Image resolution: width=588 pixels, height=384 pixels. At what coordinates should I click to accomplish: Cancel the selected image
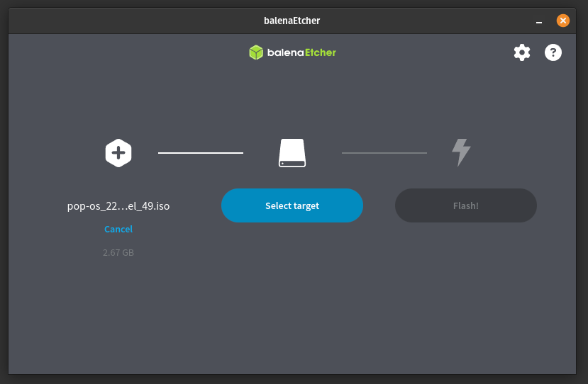click(x=118, y=229)
